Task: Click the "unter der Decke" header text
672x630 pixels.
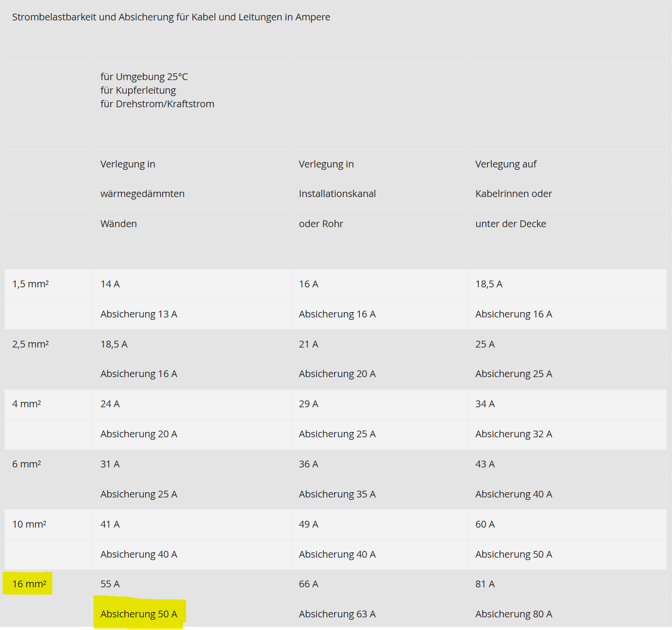Action: click(x=510, y=224)
